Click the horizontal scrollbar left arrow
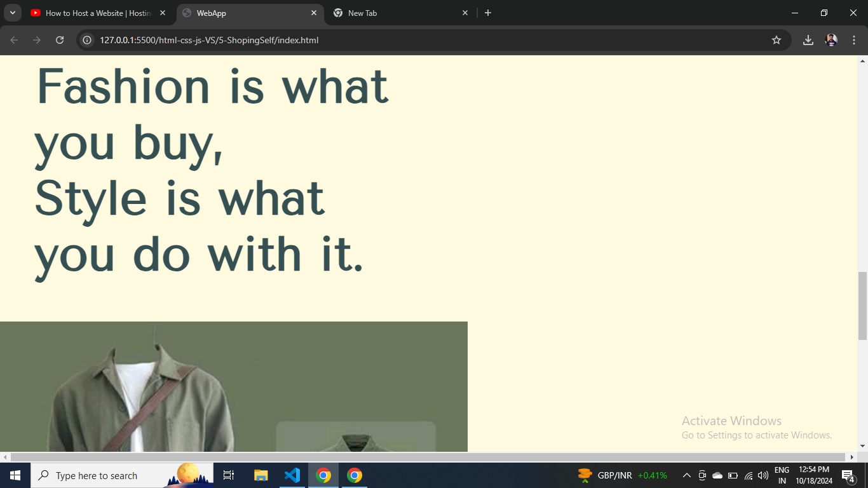This screenshot has width=868, height=488. pyautogui.click(x=5, y=457)
